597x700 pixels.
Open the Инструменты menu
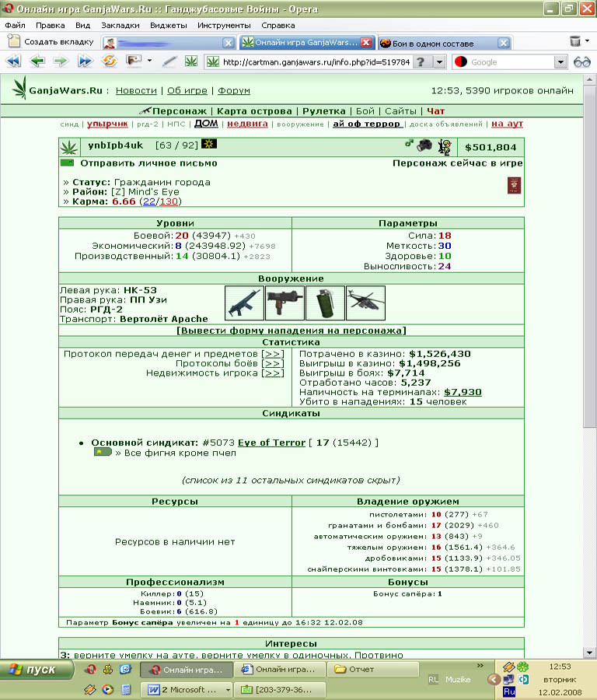click(224, 25)
